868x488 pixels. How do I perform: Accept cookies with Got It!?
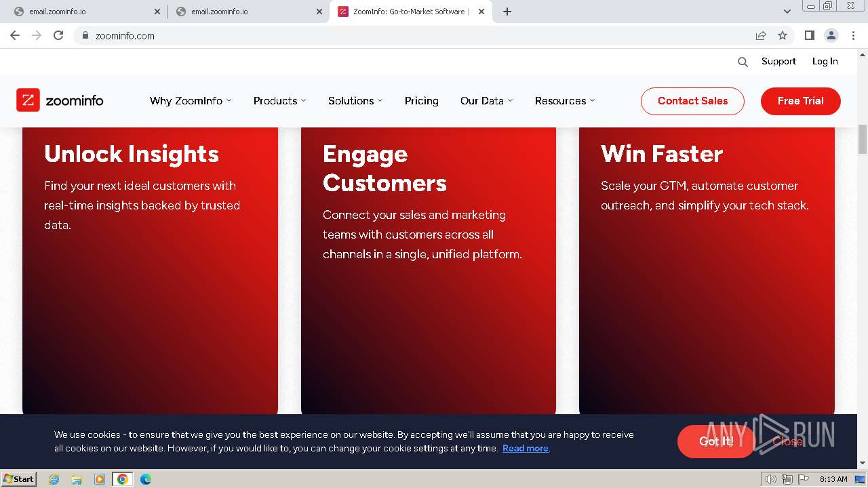[x=716, y=441]
